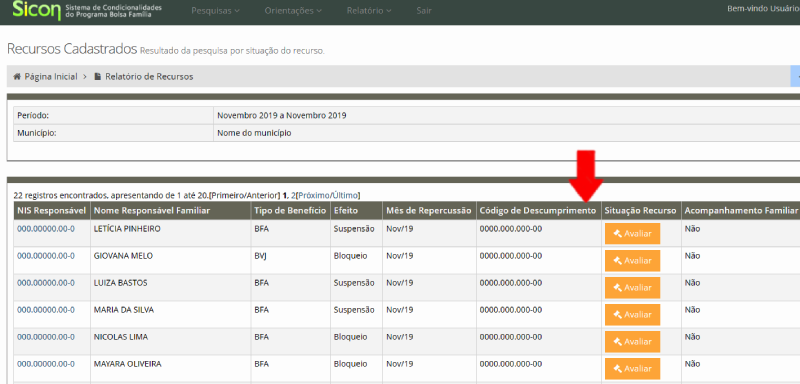Screen dimensions: 800x384
Task: Go to page 2 of results
Action: click(293, 195)
